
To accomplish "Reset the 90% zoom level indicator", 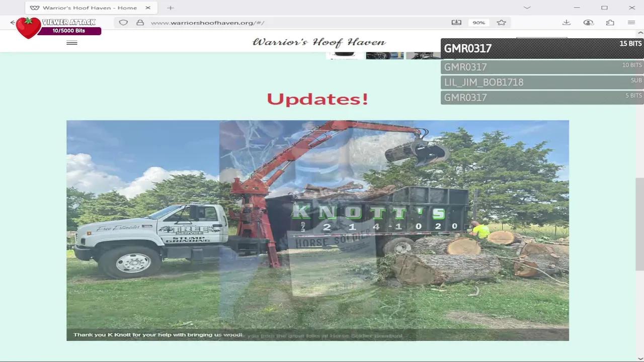I will (478, 23).
